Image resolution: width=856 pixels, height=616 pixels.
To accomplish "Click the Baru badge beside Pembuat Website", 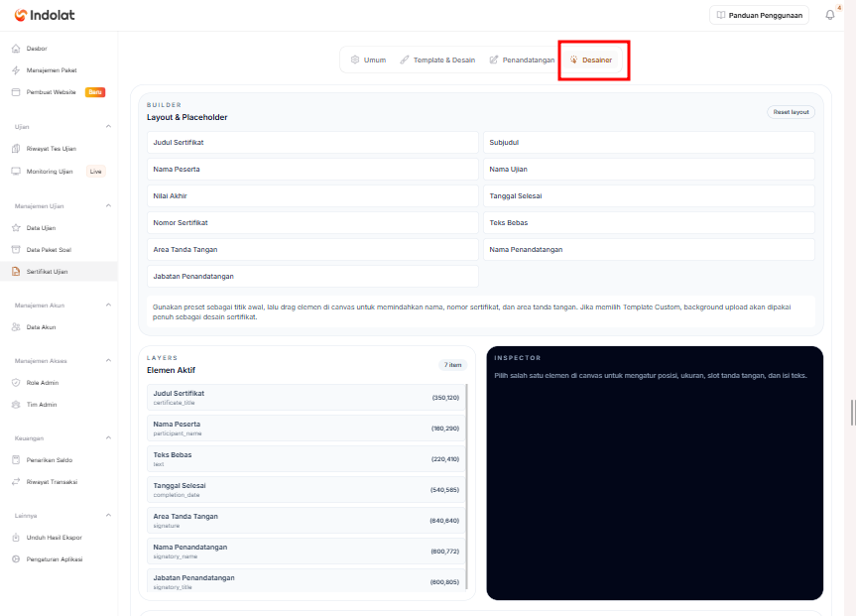I will (x=95, y=92).
